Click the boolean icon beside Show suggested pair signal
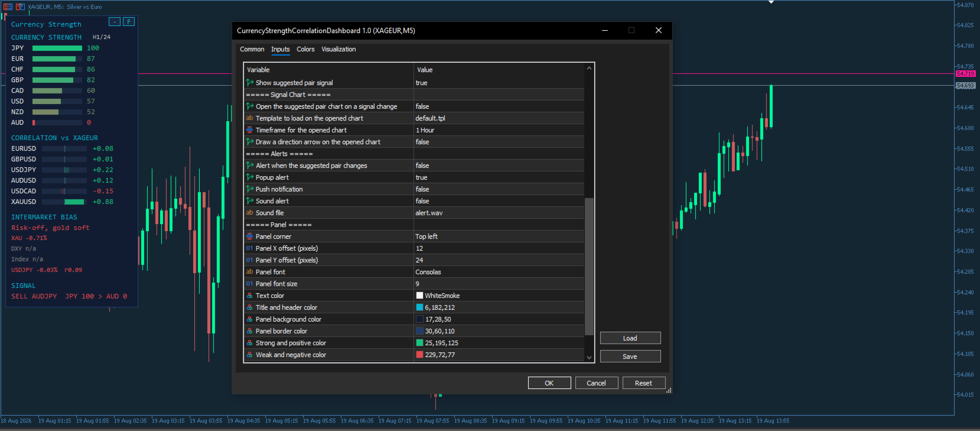 tap(250, 83)
